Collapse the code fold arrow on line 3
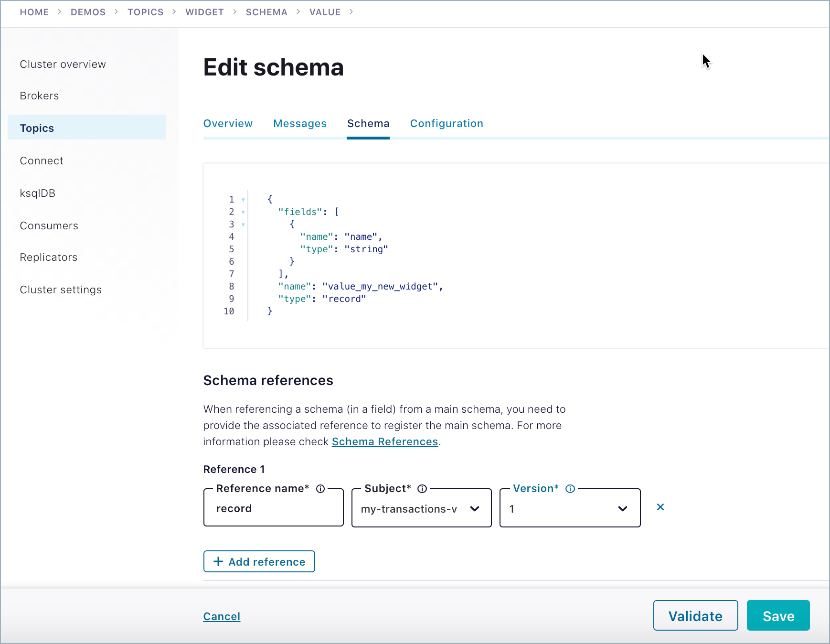The height and width of the screenshot is (644, 830). click(x=243, y=225)
